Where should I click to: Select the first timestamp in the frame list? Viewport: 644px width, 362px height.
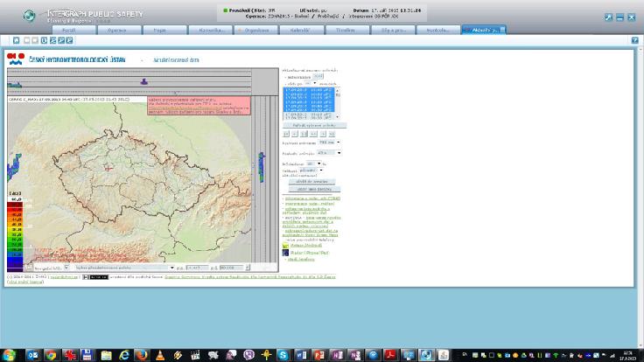click(309, 89)
